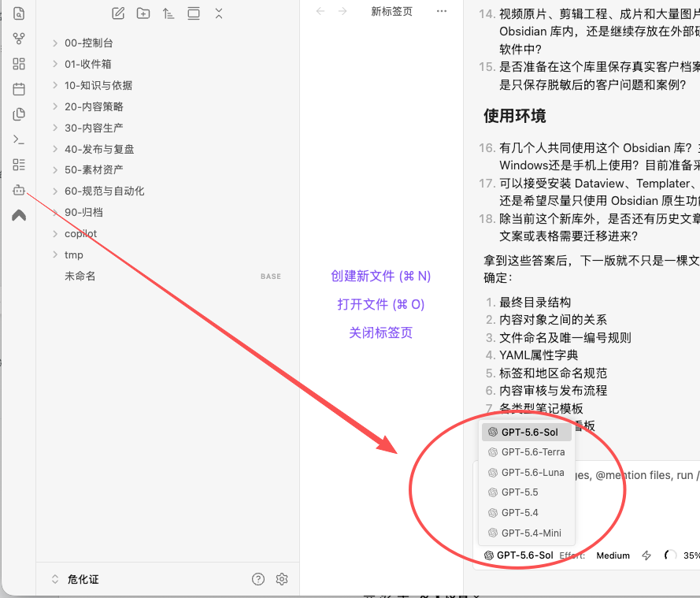Click the lightning bolt icon in chat footer

point(646,555)
